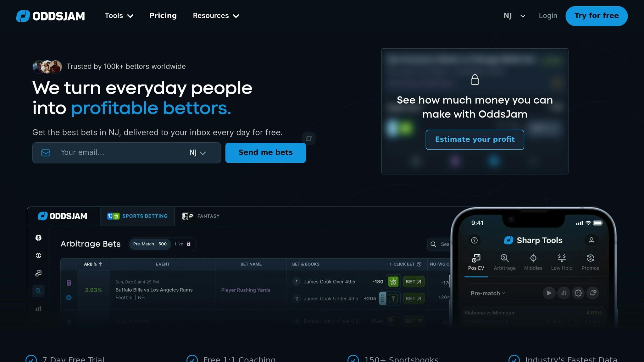Select the Low Hold tab on phone
This screenshot has height=362, width=644.
point(562,262)
